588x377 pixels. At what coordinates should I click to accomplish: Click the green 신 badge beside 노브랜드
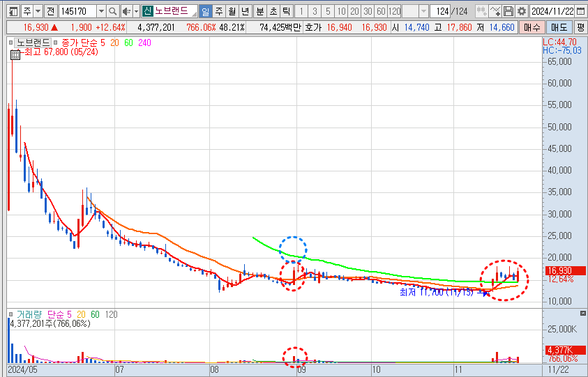tap(148, 11)
